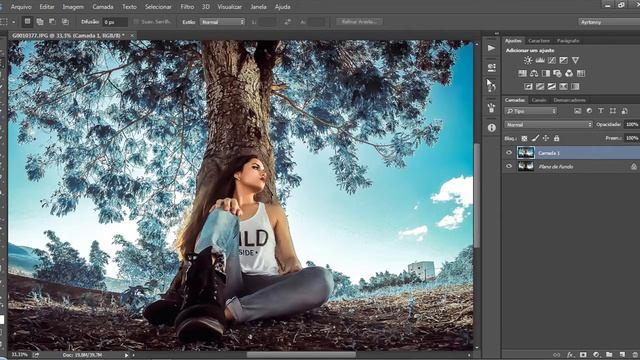Open the marquee tool preset picker arrow
Viewport: 640px width, 360px height.
click(13, 22)
